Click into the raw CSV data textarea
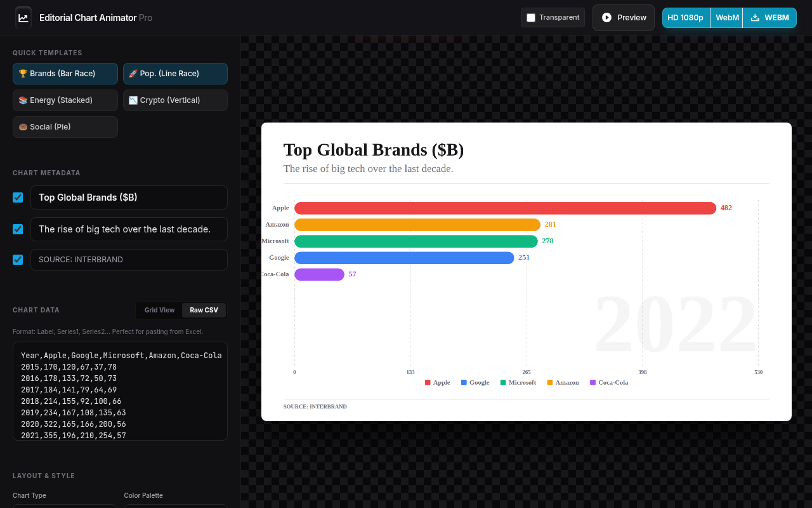 (x=120, y=391)
